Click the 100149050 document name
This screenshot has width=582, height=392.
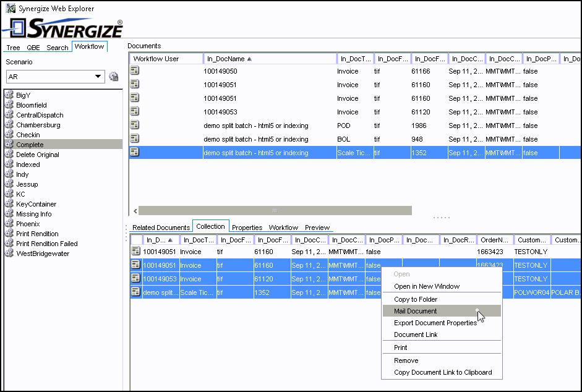tap(220, 71)
